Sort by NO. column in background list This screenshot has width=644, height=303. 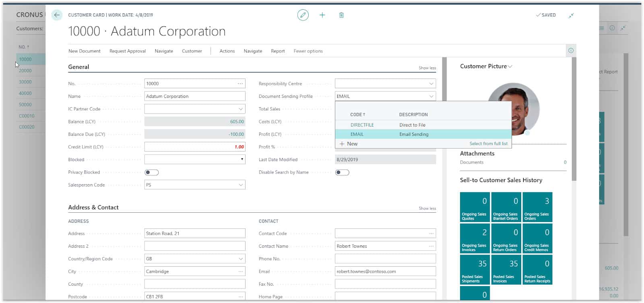coord(24,47)
